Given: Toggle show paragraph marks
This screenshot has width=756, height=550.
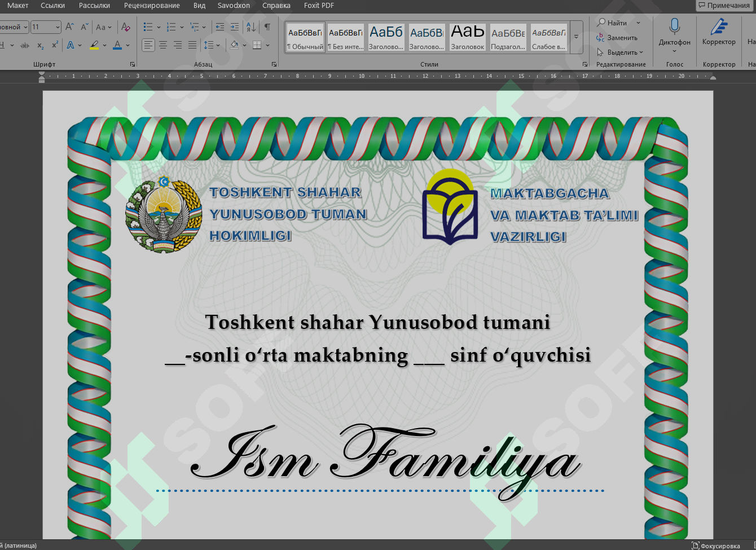Looking at the screenshot, I should [267, 27].
